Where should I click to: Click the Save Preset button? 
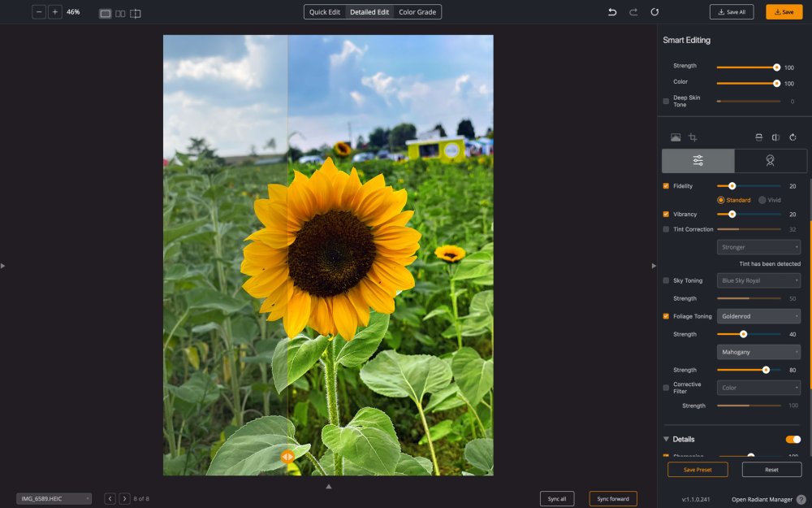pos(698,470)
